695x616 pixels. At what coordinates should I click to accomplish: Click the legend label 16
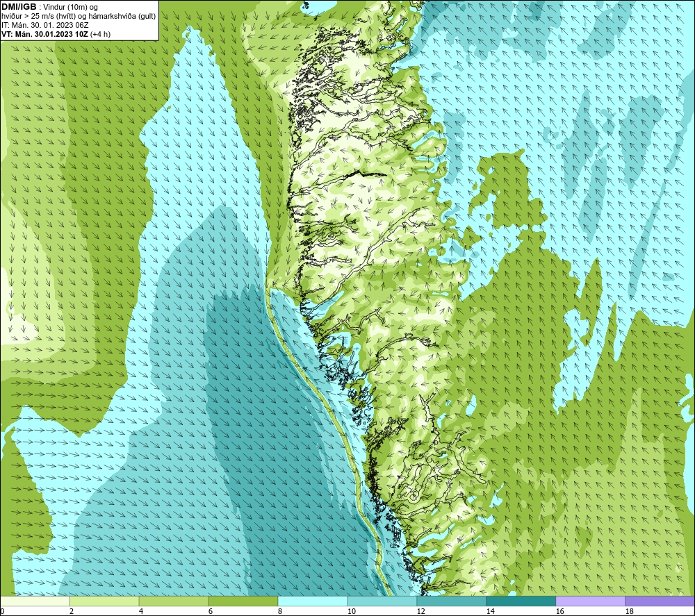coord(559,611)
